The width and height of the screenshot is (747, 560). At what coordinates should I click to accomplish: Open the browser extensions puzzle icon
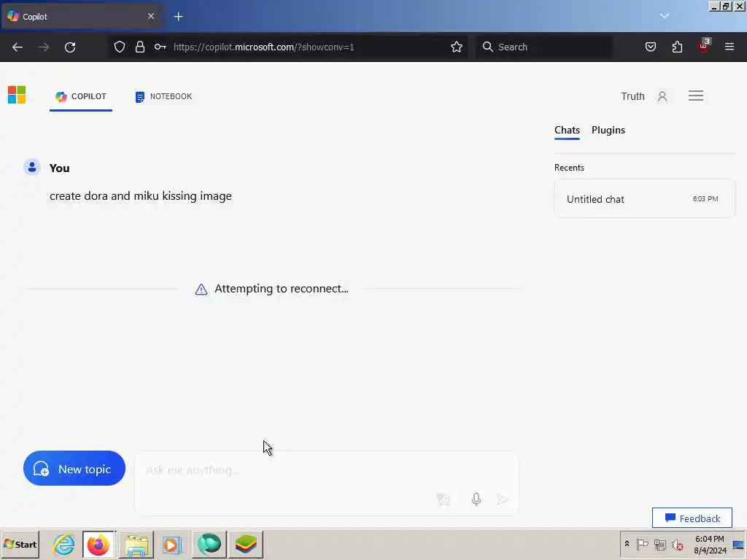click(x=677, y=47)
